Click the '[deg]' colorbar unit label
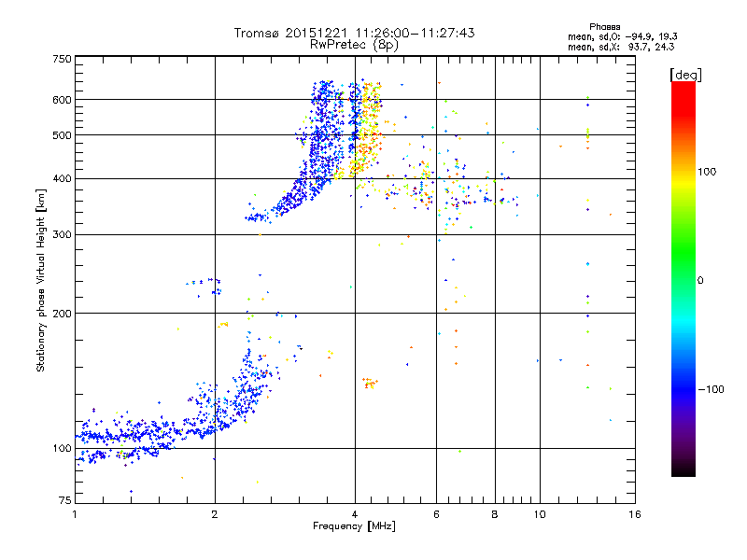 pyautogui.click(x=685, y=75)
